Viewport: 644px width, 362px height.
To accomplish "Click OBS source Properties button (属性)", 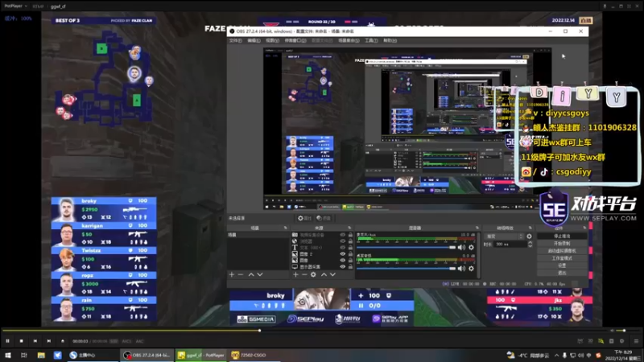I will [305, 218].
